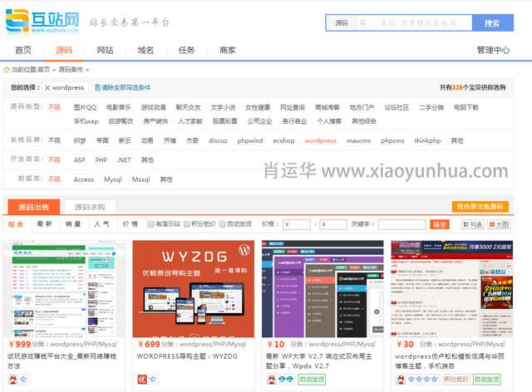Filter source type by 手机wap

pos(86,121)
